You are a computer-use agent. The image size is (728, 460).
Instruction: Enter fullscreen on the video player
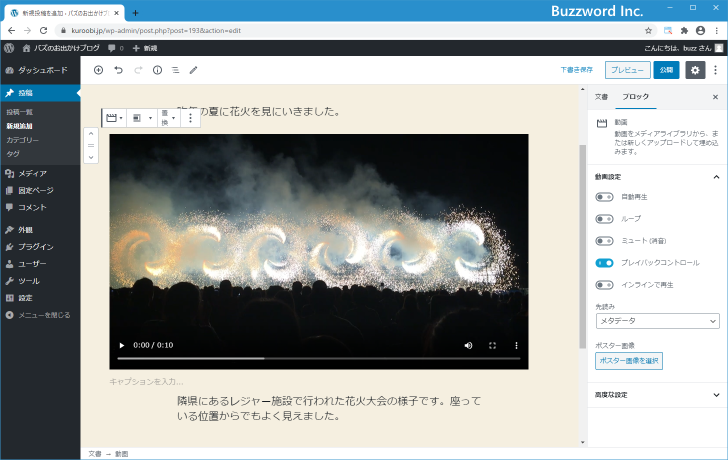point(492,345)
